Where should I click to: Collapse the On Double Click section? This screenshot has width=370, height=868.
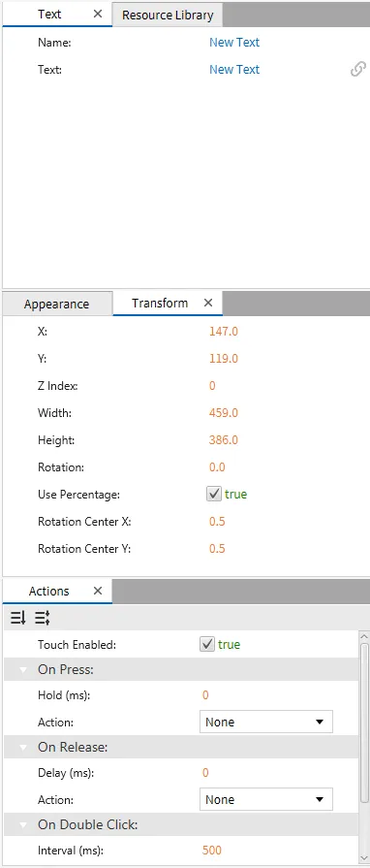click(23, 824)
